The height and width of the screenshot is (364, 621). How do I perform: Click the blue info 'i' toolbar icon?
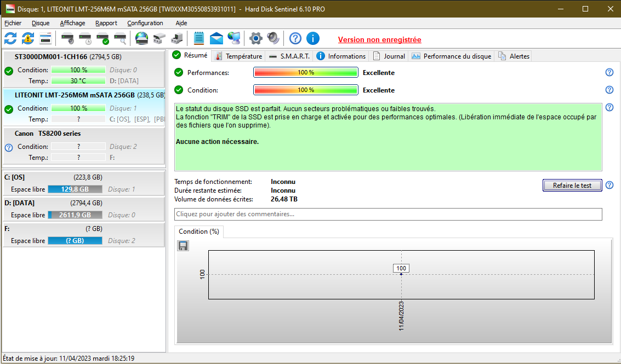tap(312, 38)
